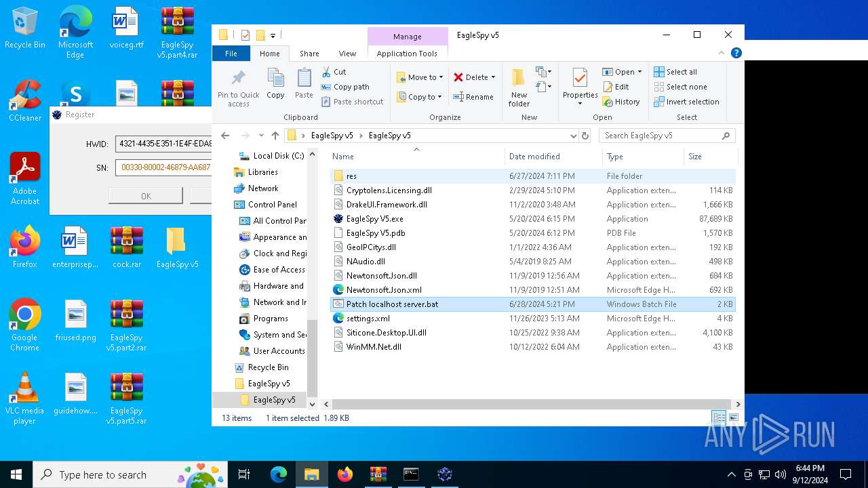Screen dimensions: 868x488
Task: Open VLC media player desktop icon
Action: (24, 398)
